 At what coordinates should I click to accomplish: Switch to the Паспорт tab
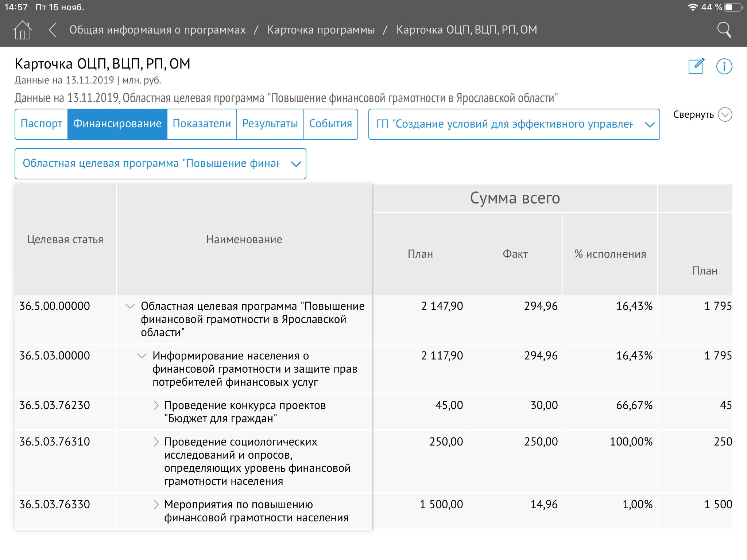[x=41, y=124]
